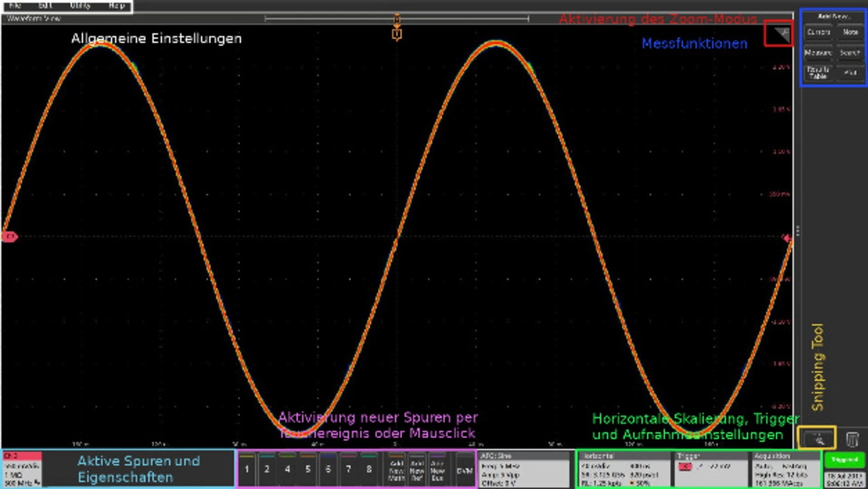Click the green Triggered status button
868x489 pixels.
[x=844, y=460]
